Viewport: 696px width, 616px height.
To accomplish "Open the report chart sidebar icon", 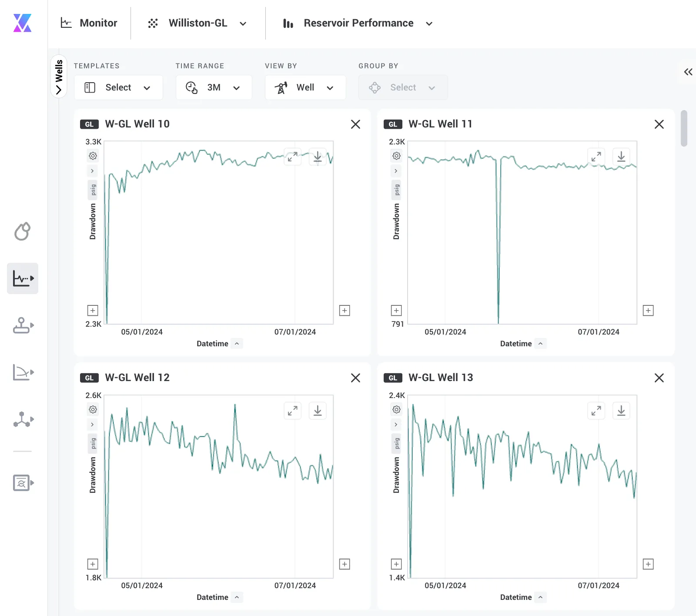I will [x=23, y=483].
